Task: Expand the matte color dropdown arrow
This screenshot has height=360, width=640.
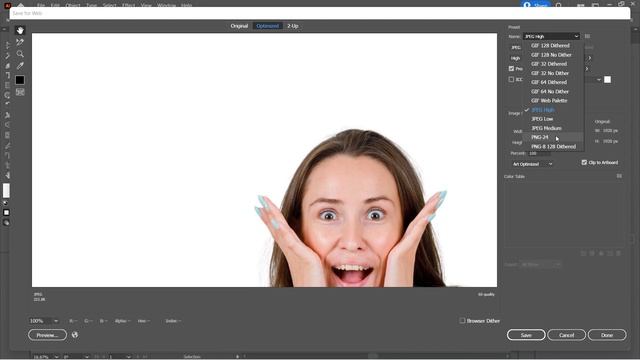Action: pos(599,80)
